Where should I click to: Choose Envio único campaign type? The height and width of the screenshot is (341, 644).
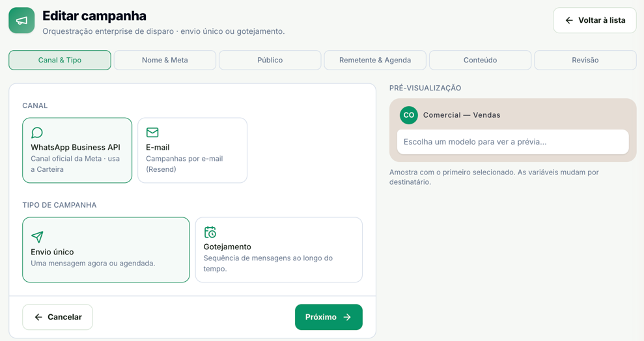click(x=106, y=249)
